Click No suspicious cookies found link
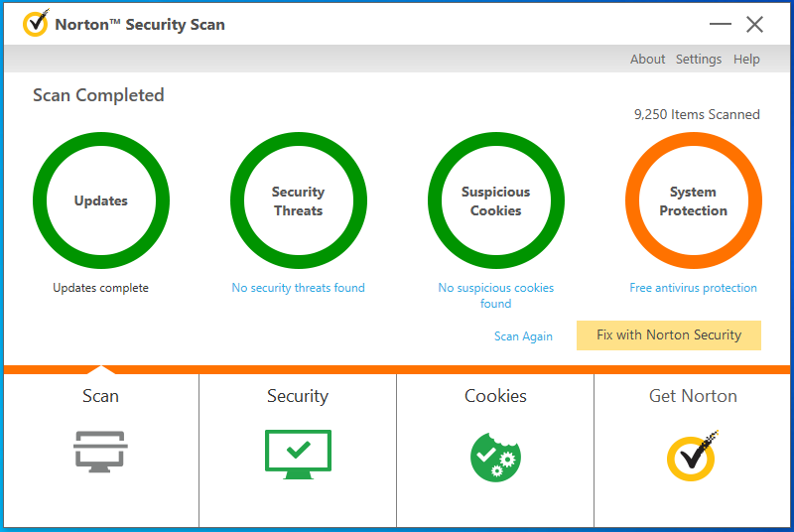 point(495,295)
